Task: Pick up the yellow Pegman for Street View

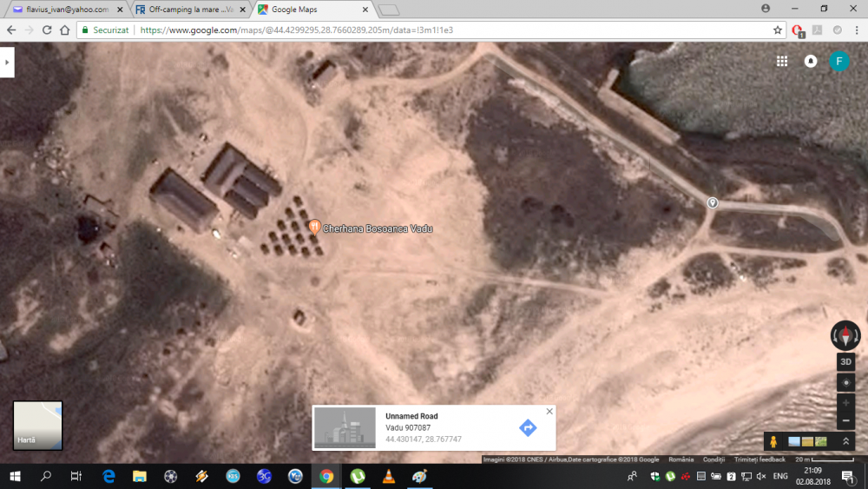Action: click(x=773, y=442)
